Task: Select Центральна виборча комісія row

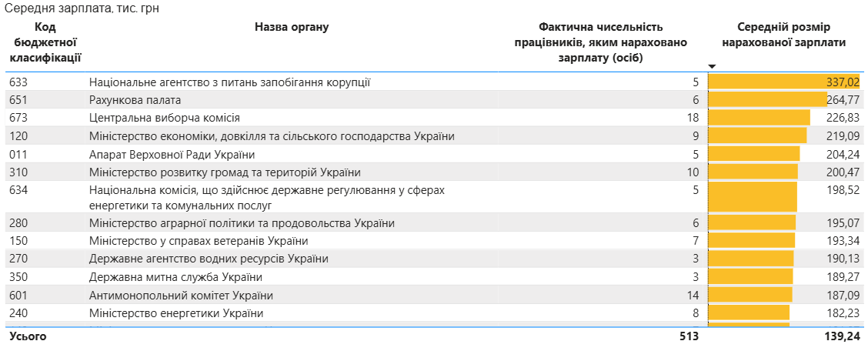Action: click(x=165, y=118)
